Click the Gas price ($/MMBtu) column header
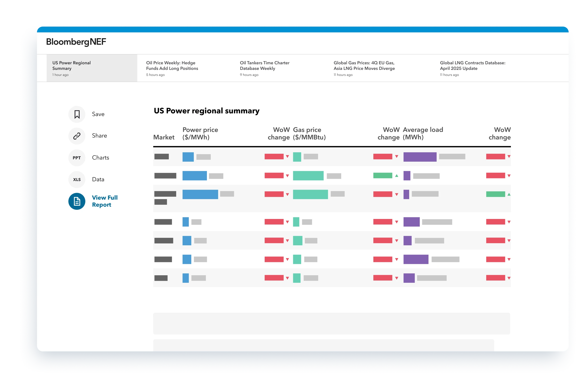Image resolution: width=588 pixels, height=392 pixels. tap(309, 133)
